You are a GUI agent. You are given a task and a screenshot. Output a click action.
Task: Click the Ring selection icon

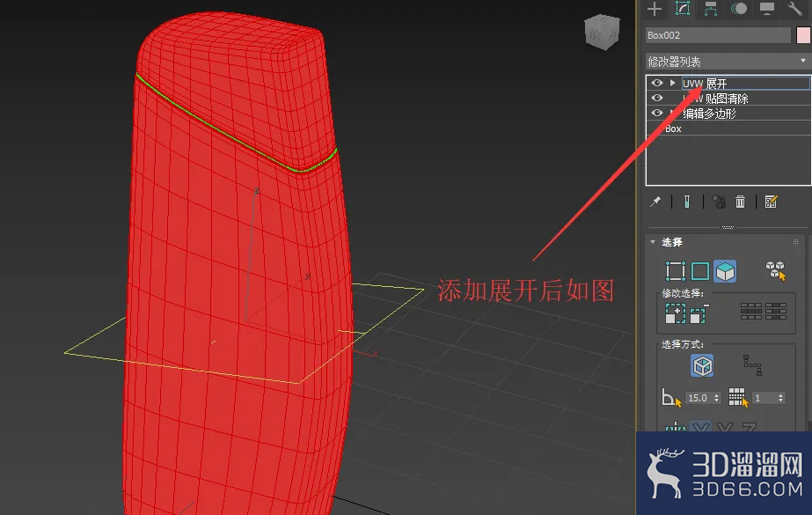coord(776,312)
